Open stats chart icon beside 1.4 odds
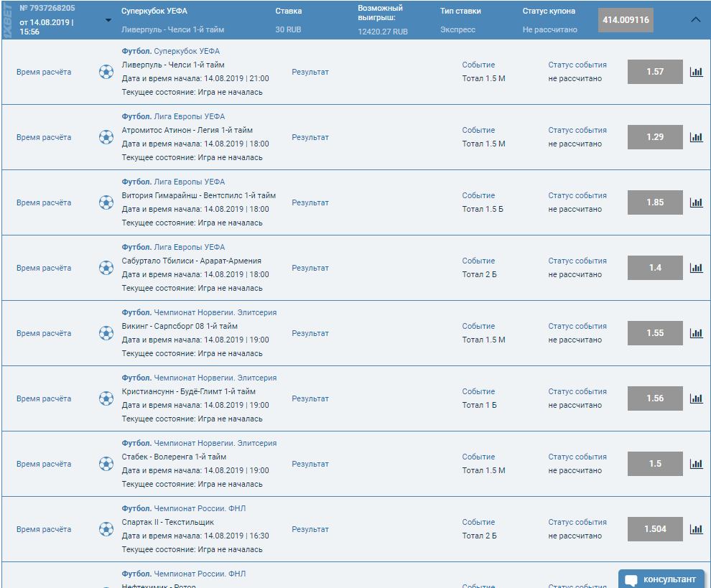This screenshot has height=588, width=711. click(x=696, y=268)
